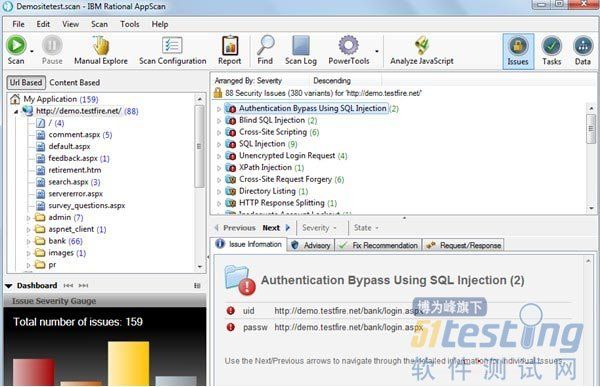The image size is (600, 387).
Task: Expand Authentication Bypass Using SQL Injection issue
Action: (x=219, y=109)
